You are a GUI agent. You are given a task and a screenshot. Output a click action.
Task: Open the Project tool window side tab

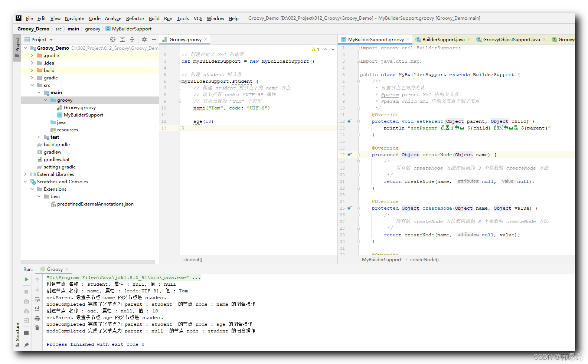click(17, 47)
